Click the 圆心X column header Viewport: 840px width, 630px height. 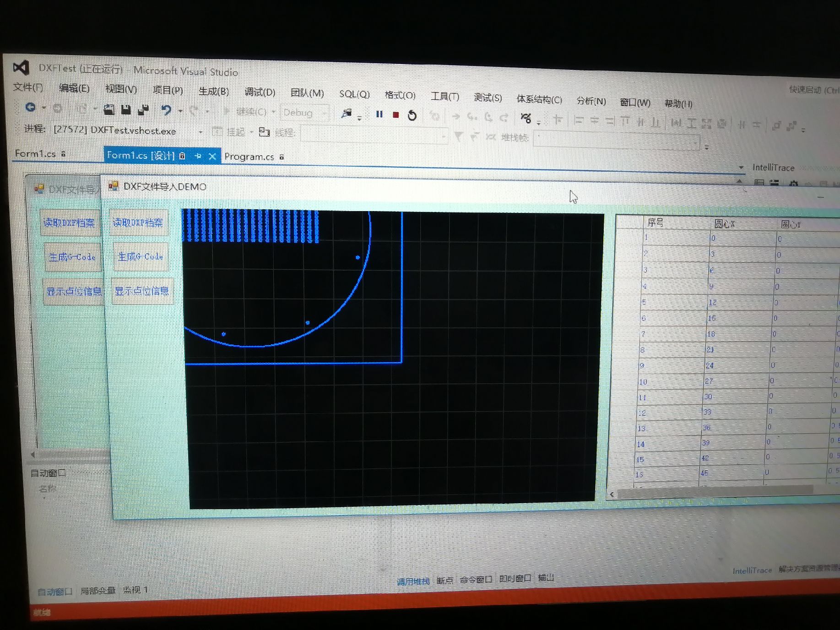click(x=724, y=224)
